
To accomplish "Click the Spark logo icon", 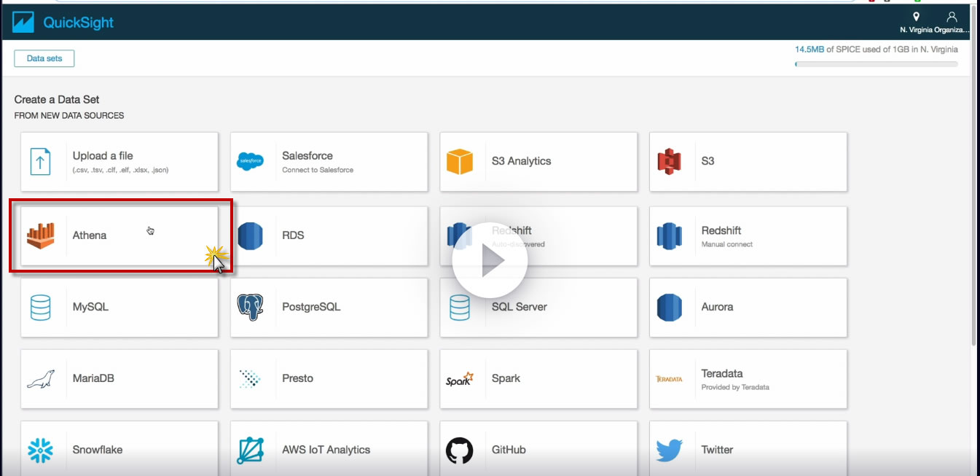I will [460, 378].
